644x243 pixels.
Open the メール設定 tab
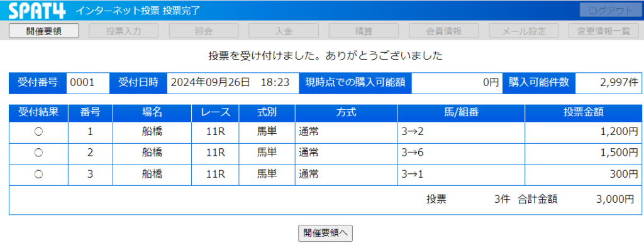point(524,31)
